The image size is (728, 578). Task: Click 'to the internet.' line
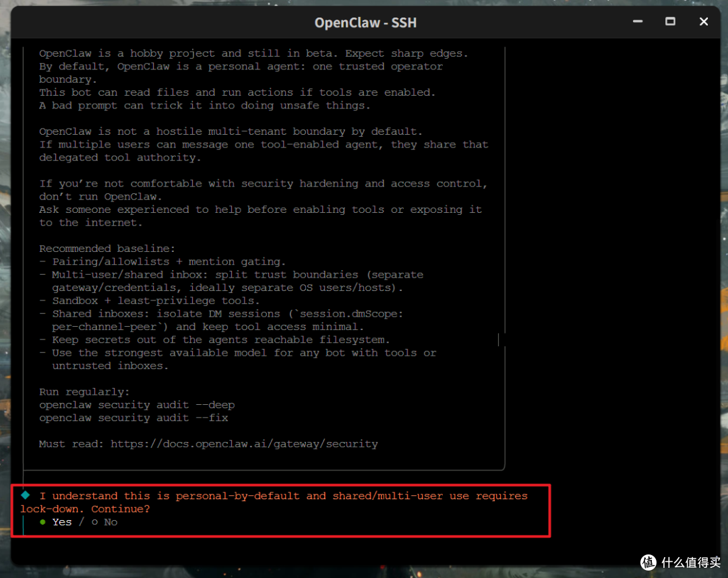coord(91,223)
